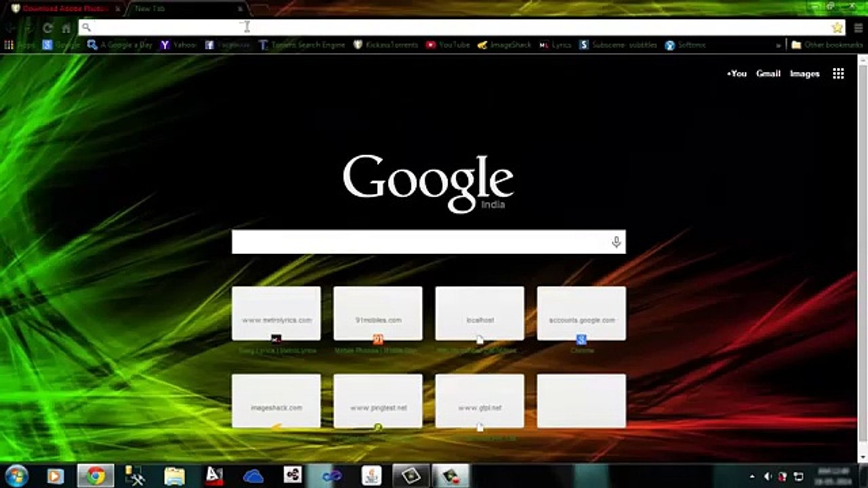Open the +You link
Image resolution: width=868 pixels, height=488 pixels.
[x=736, y=74]
